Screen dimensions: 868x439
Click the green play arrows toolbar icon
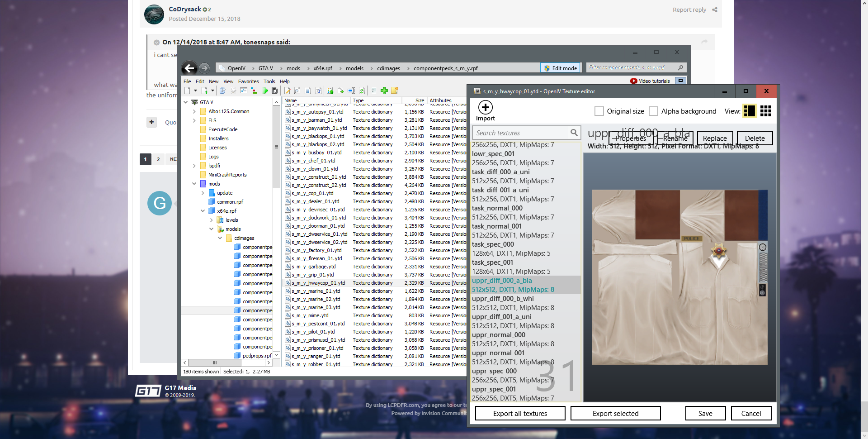(x=264, y=91)
